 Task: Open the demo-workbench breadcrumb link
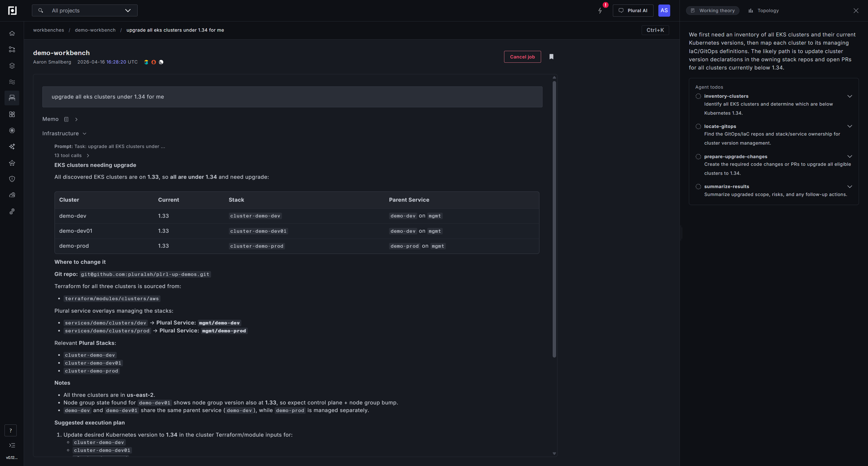pos(95,30)
